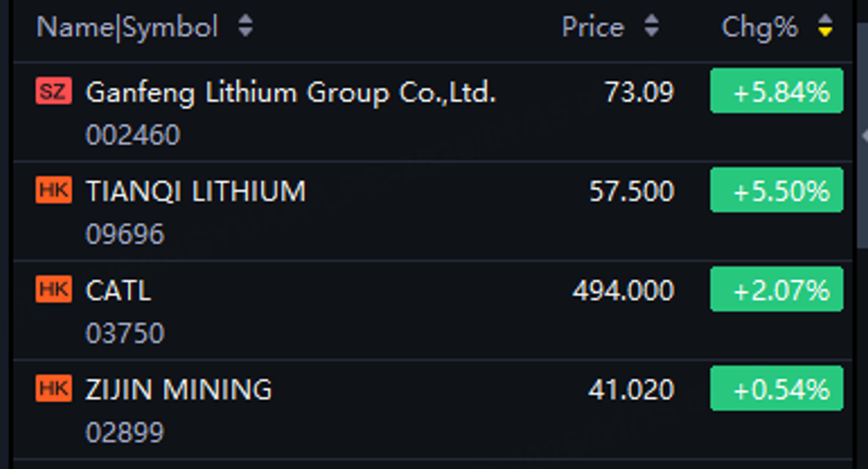Select the CATL stock name

click(118, 291)
